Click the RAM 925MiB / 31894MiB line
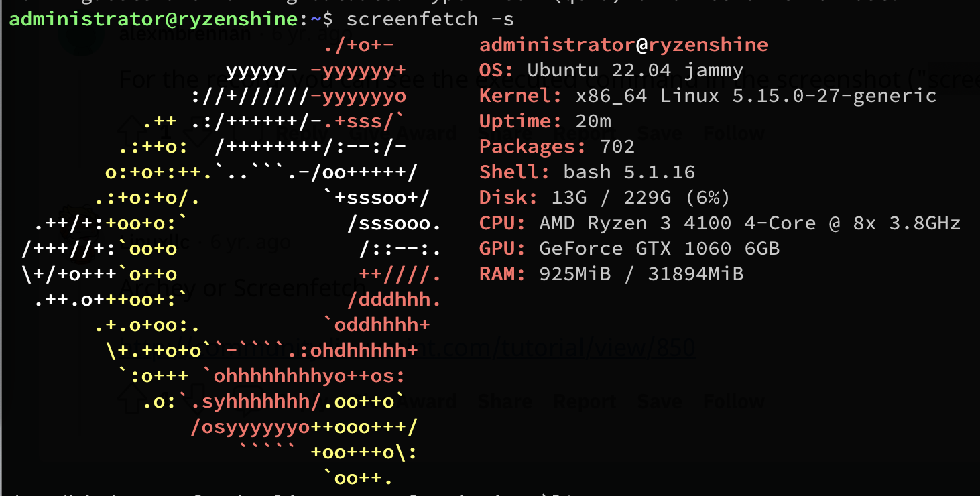 [611, 274]
